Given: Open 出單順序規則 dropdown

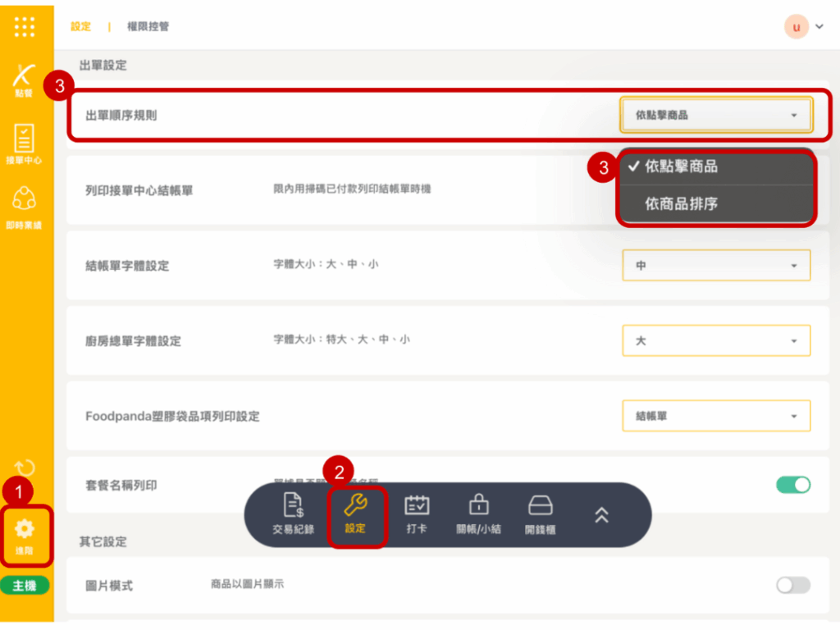Looking at the screenshot, I should (x=716, y=116).
